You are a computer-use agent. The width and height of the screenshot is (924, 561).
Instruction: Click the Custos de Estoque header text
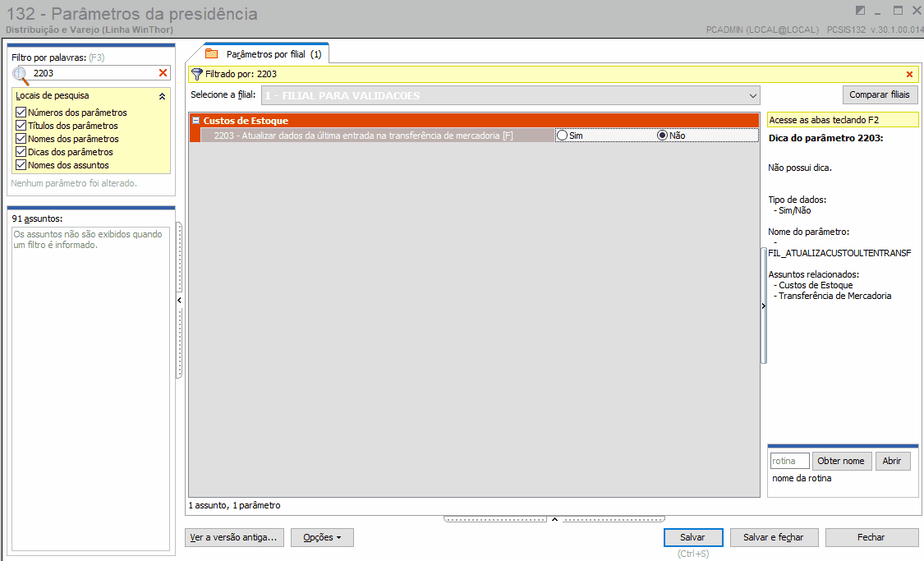click(x=246, y=121)
